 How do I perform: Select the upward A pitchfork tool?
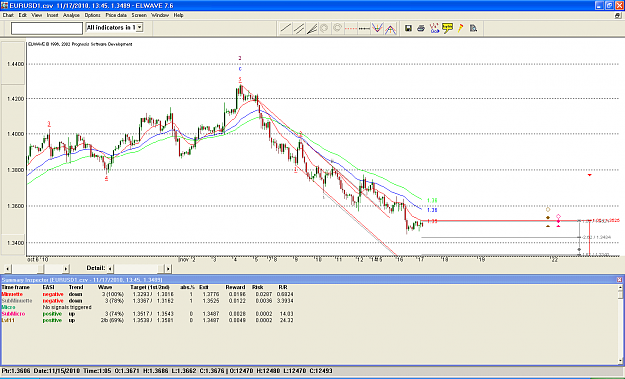tap(390, 28)
